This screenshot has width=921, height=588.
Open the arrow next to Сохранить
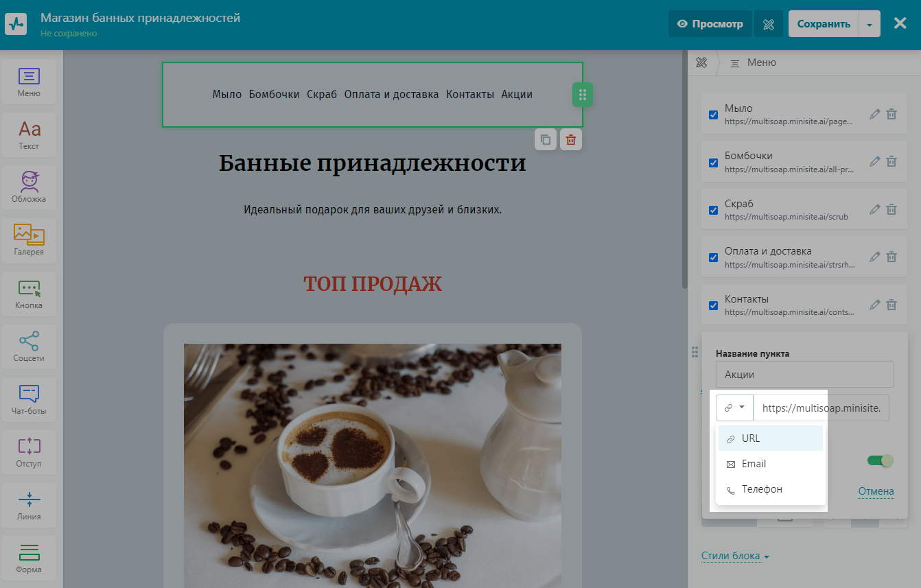[x=870, y=24]
